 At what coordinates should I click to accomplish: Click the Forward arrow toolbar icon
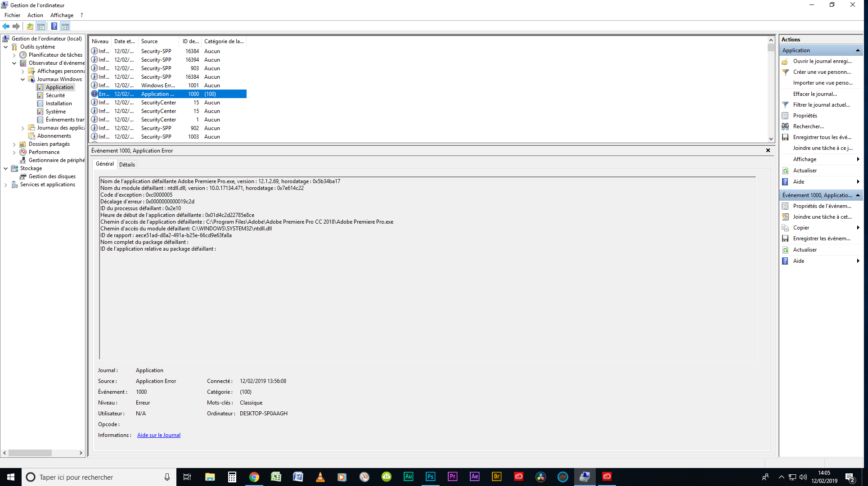[x=16, y=26]
